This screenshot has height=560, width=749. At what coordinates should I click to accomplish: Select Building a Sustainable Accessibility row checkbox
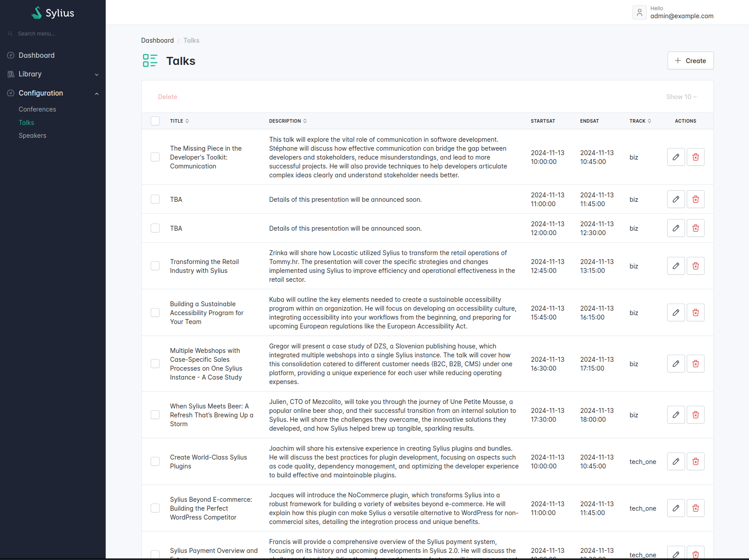[155, 312]
